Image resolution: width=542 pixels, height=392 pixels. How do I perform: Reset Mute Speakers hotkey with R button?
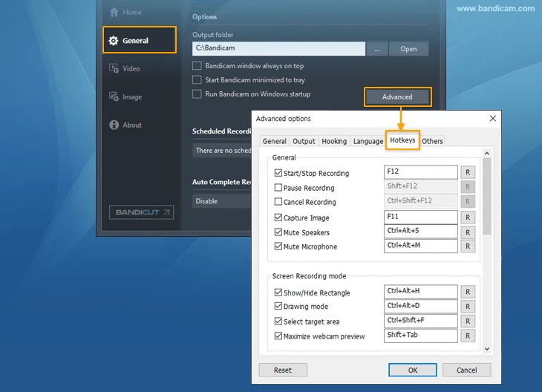[x=468, y=232]
